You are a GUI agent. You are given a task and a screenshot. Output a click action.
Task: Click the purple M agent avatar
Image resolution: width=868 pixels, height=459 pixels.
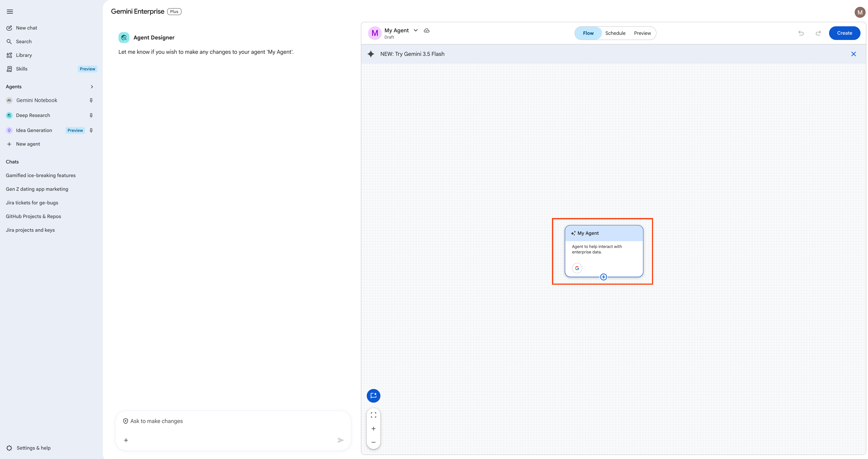[375, 33]
